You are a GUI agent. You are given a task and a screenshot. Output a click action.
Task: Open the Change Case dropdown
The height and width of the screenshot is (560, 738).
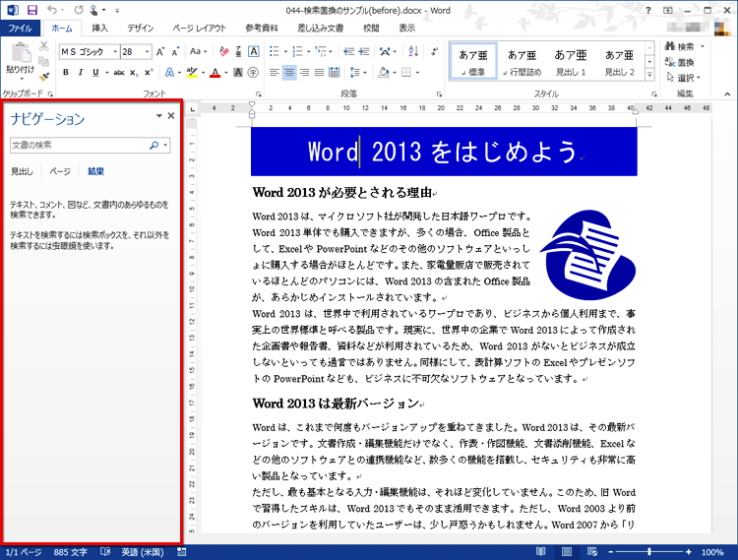[x=198, y=51]
